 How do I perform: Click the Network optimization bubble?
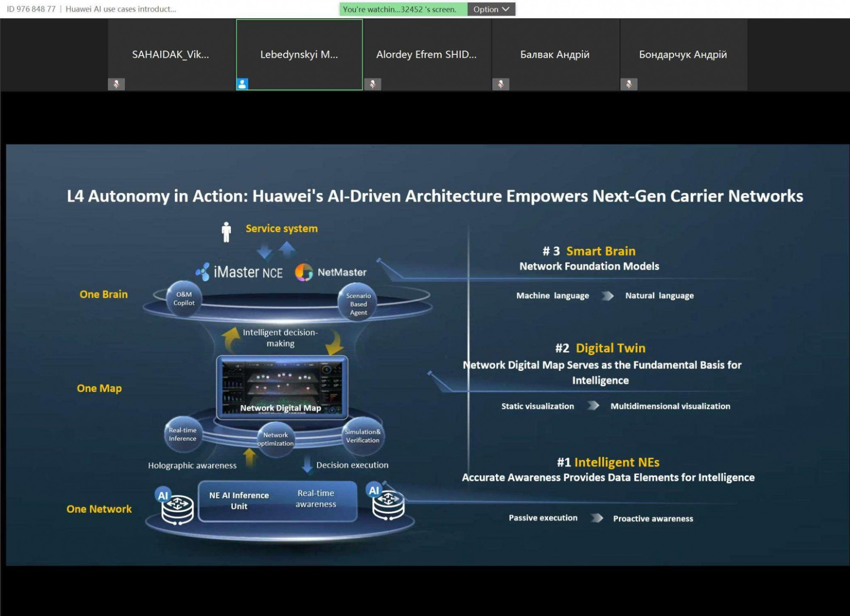275,439
